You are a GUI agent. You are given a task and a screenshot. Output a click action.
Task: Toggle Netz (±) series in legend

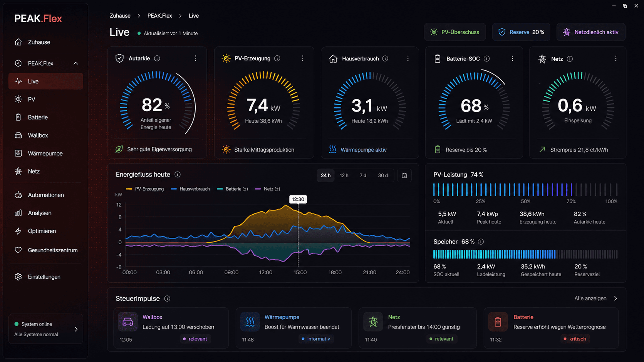[268, 189]
